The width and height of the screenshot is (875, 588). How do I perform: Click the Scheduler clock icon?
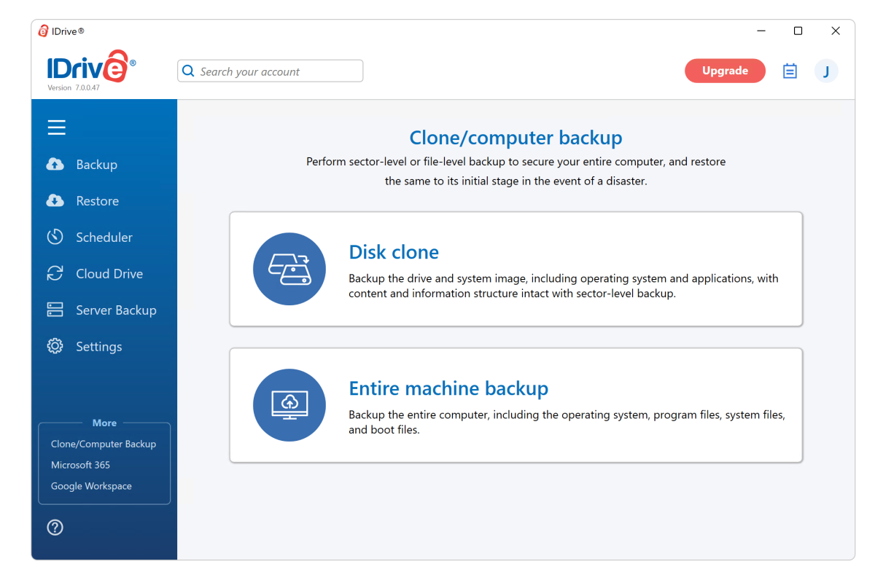(55, 238)
